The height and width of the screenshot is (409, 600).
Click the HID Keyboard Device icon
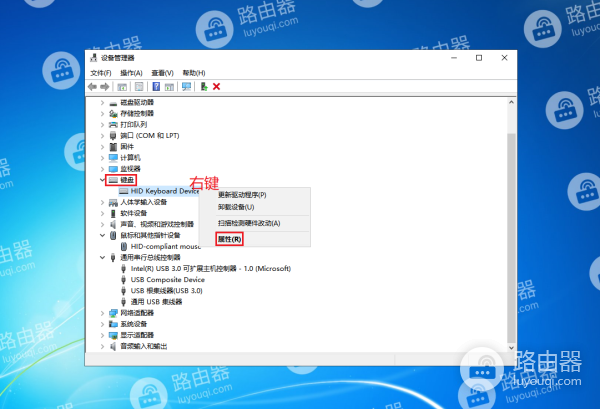coord(124,191)
